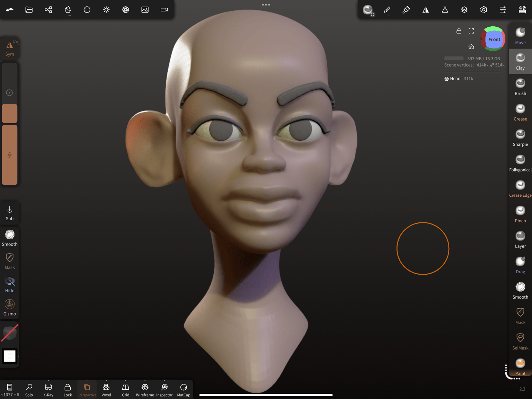532x399 pixels.
Task: Open the Material sphere settings
Action: pos(368,10)
